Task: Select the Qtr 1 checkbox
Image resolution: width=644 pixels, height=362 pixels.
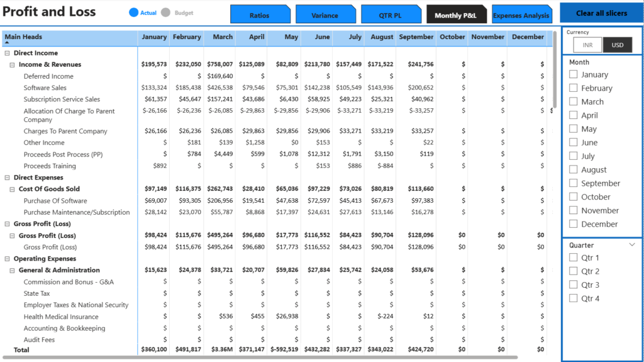Action: (573, 257)
